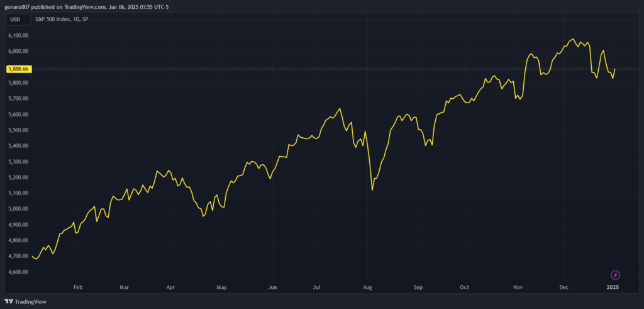Select the Oct label on time axis
644x309 pixels.
tap(464, 287)
